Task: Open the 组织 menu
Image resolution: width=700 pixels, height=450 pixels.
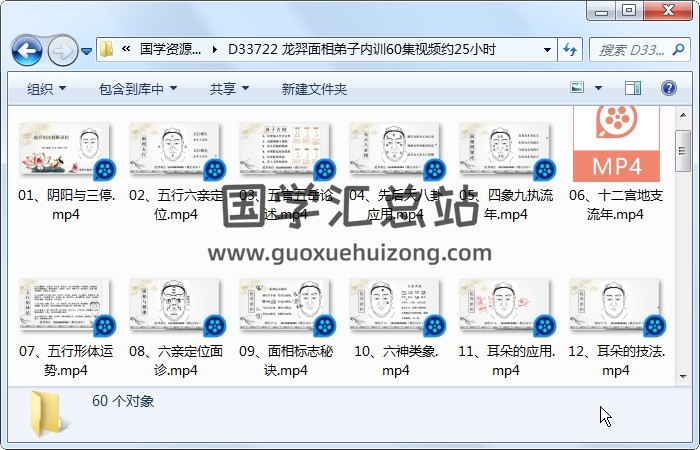Action: tap(46, 89)
